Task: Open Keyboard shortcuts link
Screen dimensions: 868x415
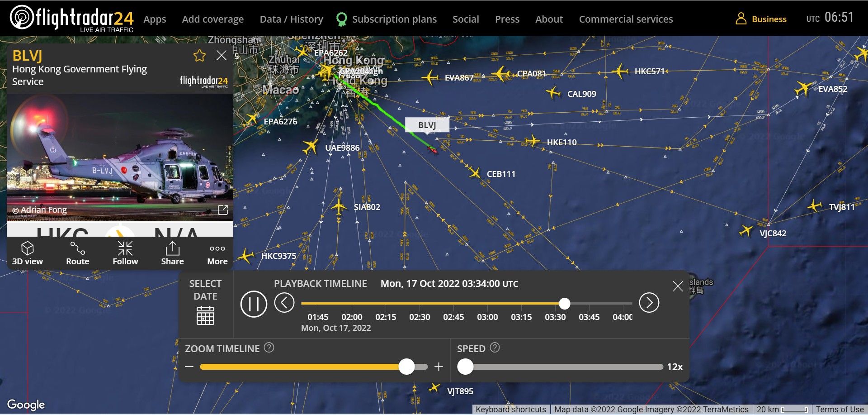Action: pos(510,409)
